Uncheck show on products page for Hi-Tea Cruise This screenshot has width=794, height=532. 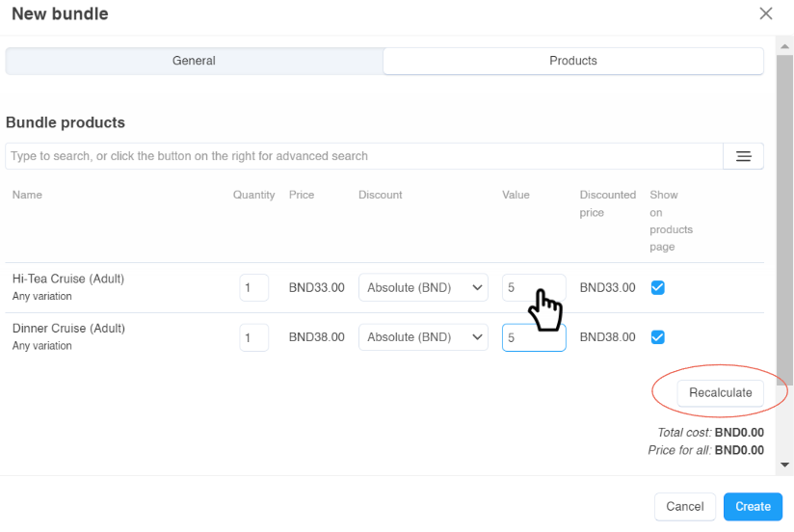[658, 287]
